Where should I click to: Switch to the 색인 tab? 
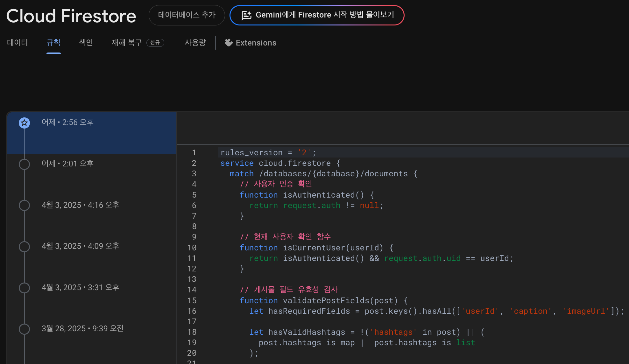coord(86,43)
